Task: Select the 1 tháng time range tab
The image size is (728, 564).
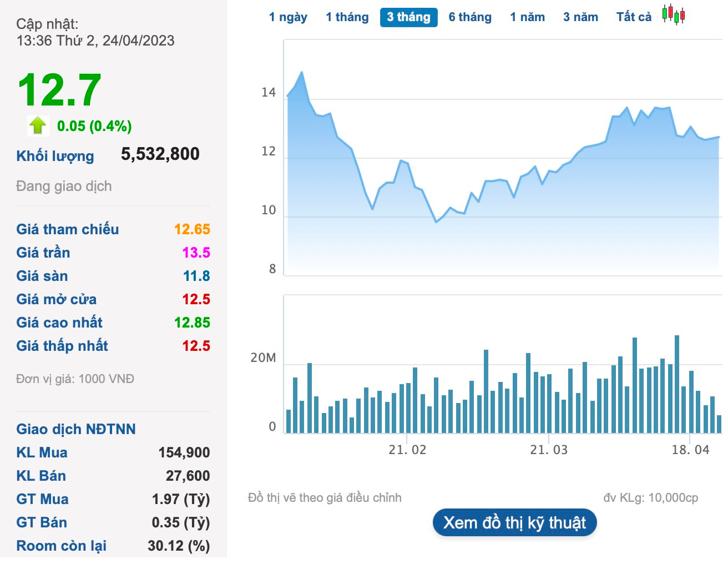Action: tap(347, 17)
